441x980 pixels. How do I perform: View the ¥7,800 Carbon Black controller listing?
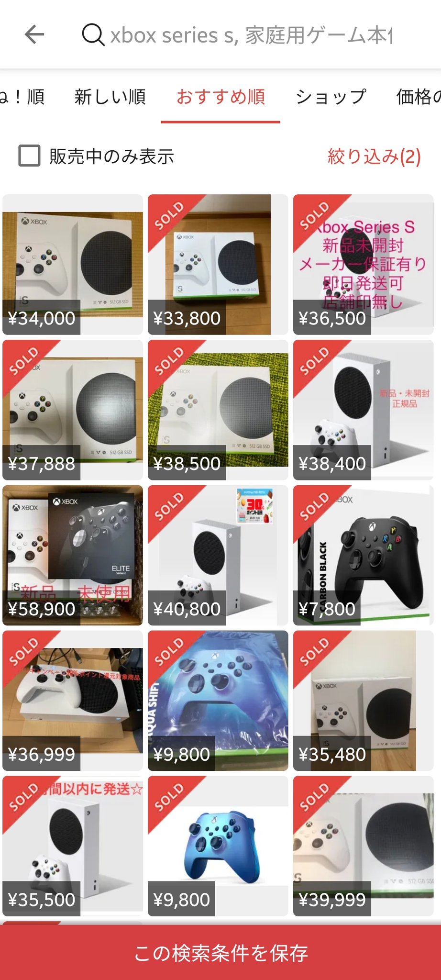click(x=364, y=555)
